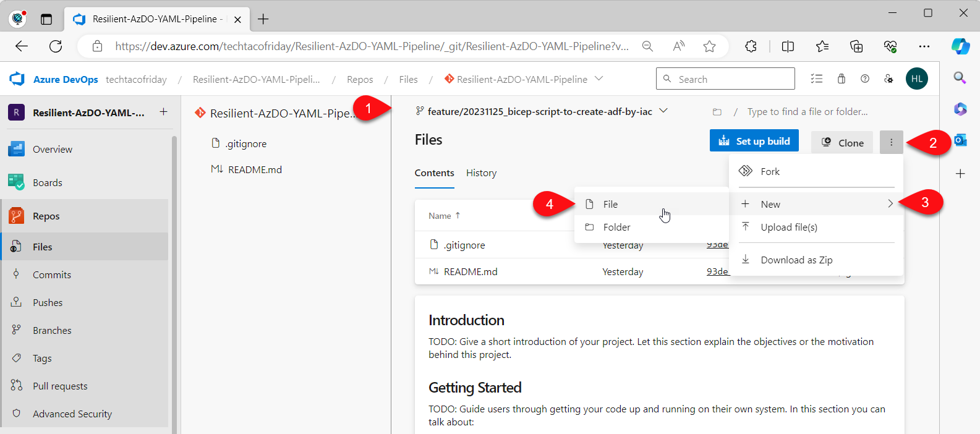The height and width of the screenshot is (434, 980).
Task: Click Files breadcrumb link
Action: (408, 79)
